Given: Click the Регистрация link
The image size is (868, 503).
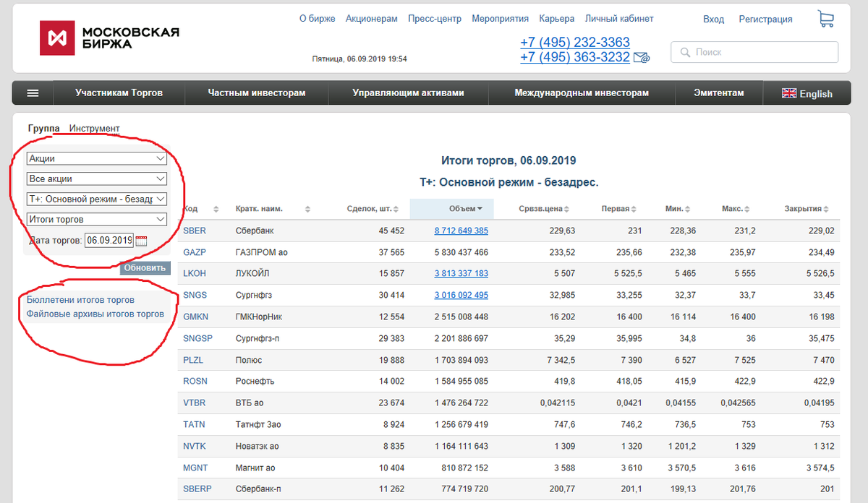Looking at the screenshot, I should click(x=765, y=20).
